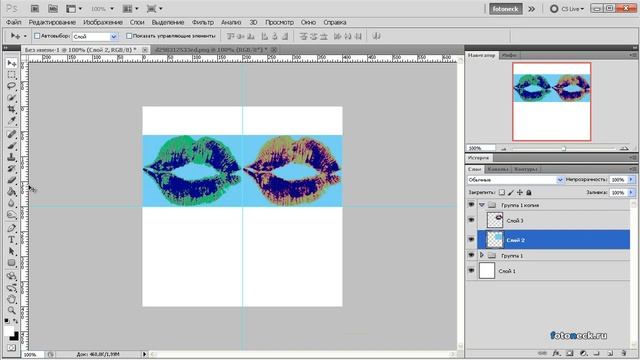Select the Zoom tool
The image size is (640, 360).
click(x=11, y=311)
